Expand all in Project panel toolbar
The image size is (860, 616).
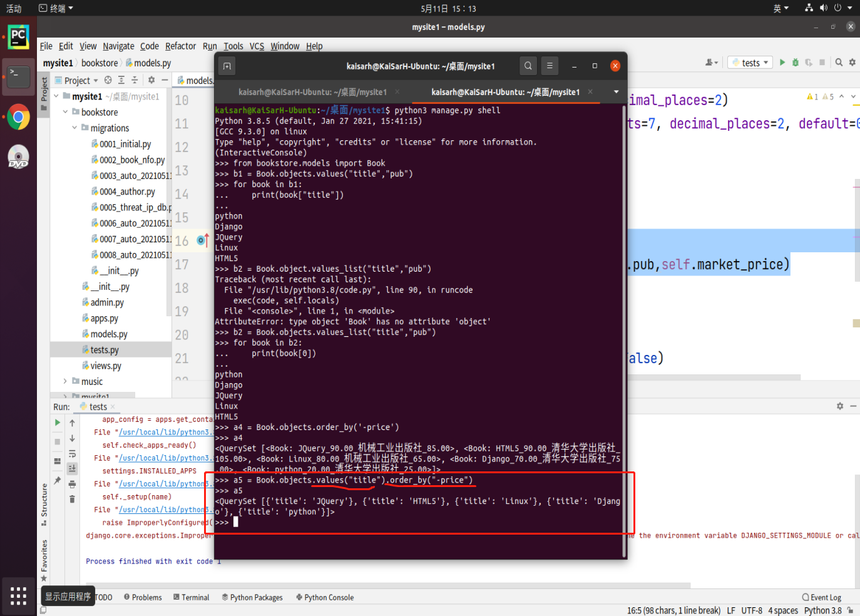pos(121,80)
